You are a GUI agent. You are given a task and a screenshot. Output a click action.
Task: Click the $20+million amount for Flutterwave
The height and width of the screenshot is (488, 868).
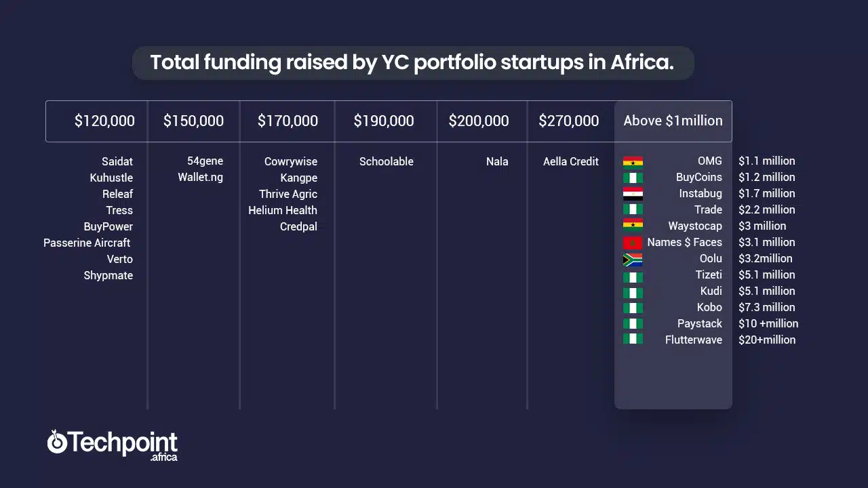click(x=767, y=340)
